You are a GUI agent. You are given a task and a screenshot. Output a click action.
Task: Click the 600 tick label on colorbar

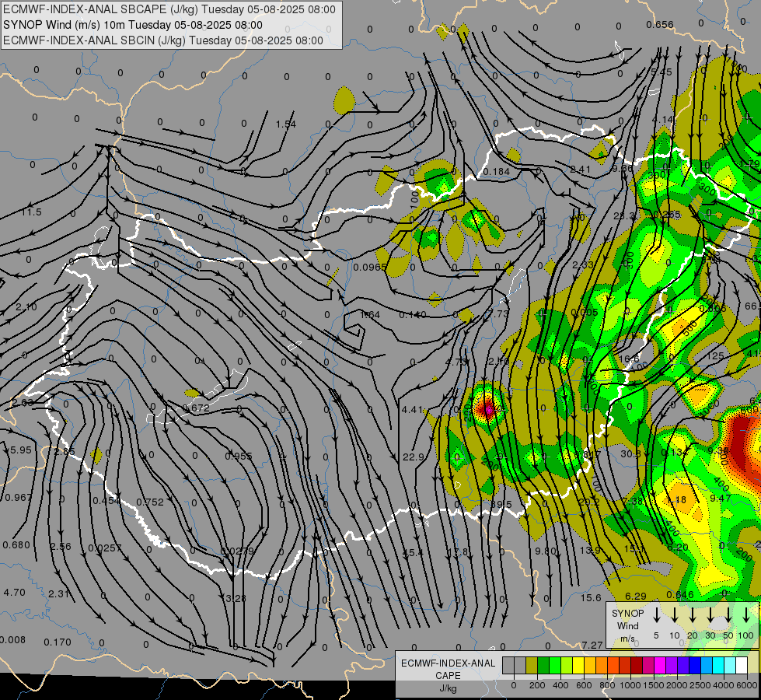point(584,685)
